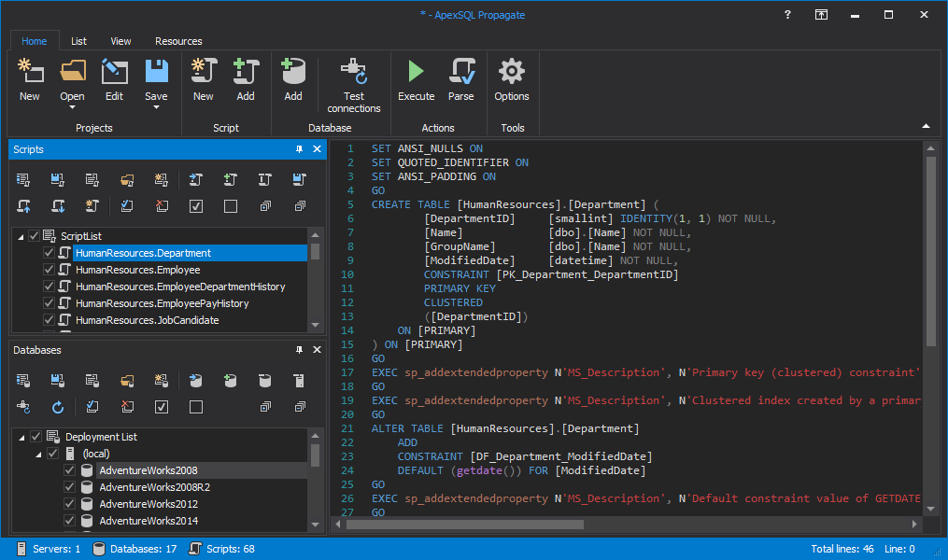Select the AdventureWorks2014 database row
948x560 pixels.
pos(149,521)
